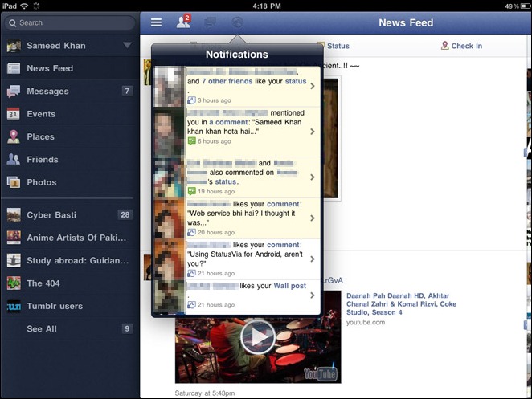Click the Wall post link

coord(290,286)
